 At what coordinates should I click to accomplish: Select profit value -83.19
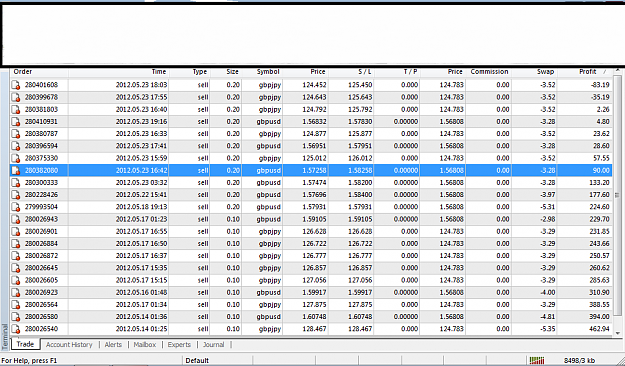coord(600,85)
